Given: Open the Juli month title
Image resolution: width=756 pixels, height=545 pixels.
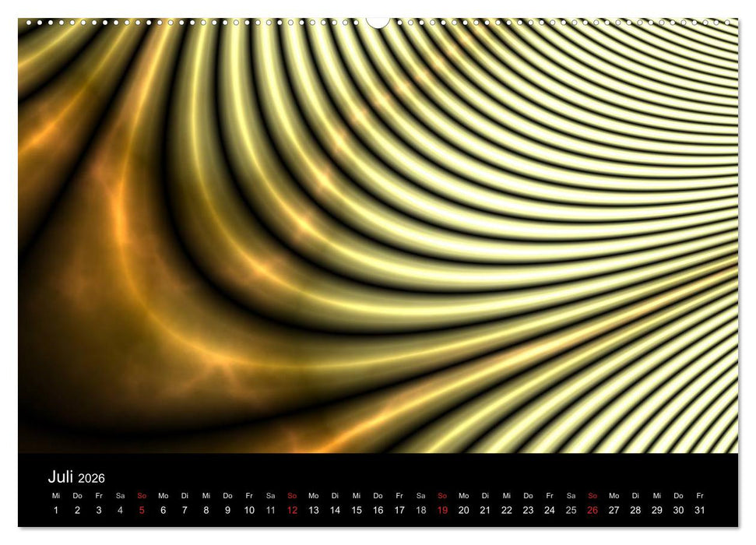Looking at the screenshot, I should click(x=62, y=478).
